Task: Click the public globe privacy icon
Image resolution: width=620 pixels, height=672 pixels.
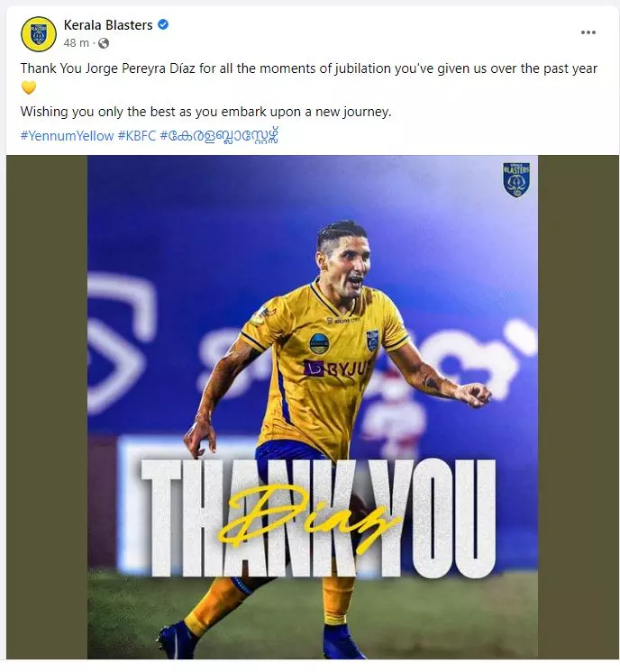Action: [104, 43]
